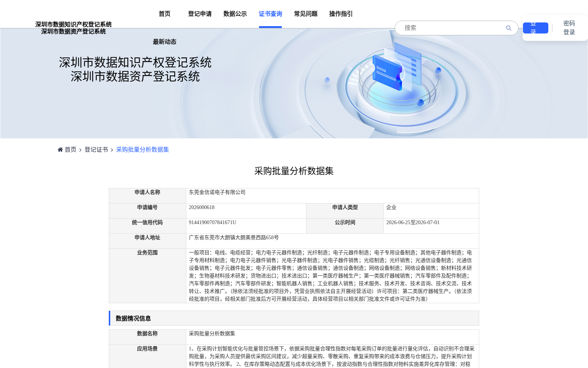Click the 统一信用代码 label cell

pyautogui.click(x=147, y=226)
